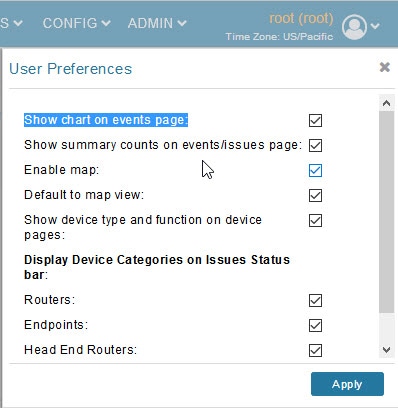Expand the chevron on the partially visible left menu

(18, 23)
